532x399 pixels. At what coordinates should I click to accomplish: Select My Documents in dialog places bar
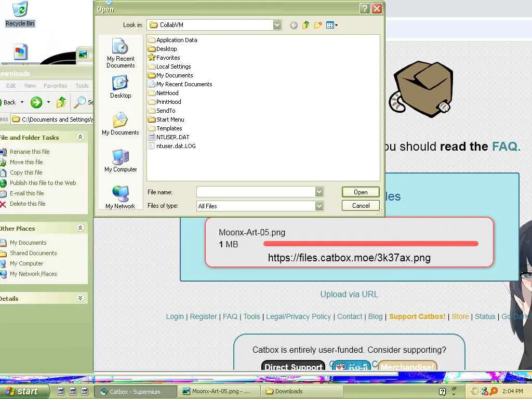(x=121, y=124)
